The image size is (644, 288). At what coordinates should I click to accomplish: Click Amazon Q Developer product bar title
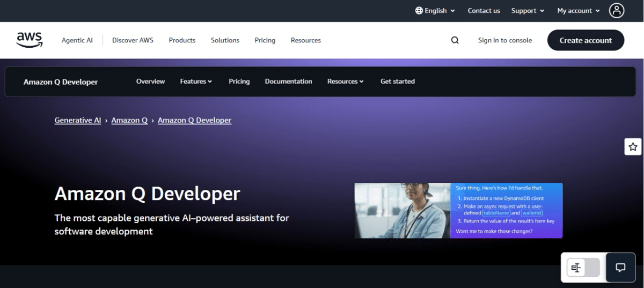(x=61, y=82)
